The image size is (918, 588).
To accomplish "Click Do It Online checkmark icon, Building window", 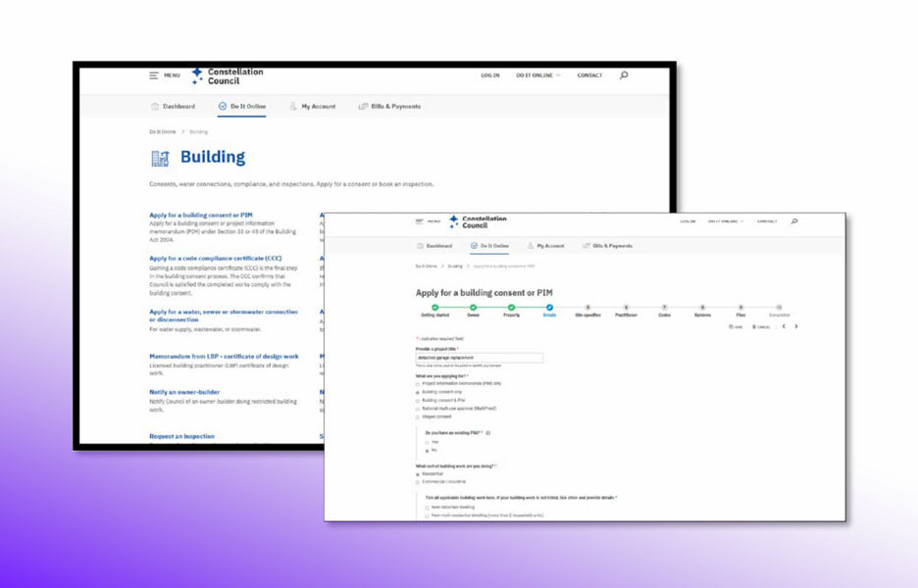I will [223, 106].
